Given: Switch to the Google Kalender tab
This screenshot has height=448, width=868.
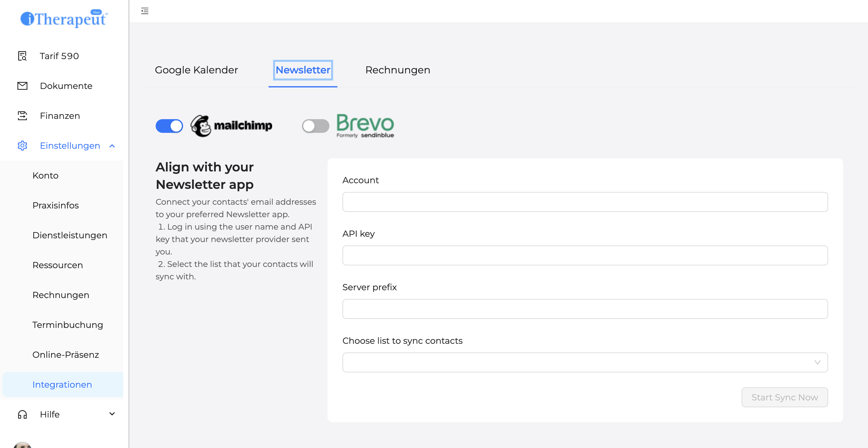Looking at the screenshot, I should click(x=196, y=70).
